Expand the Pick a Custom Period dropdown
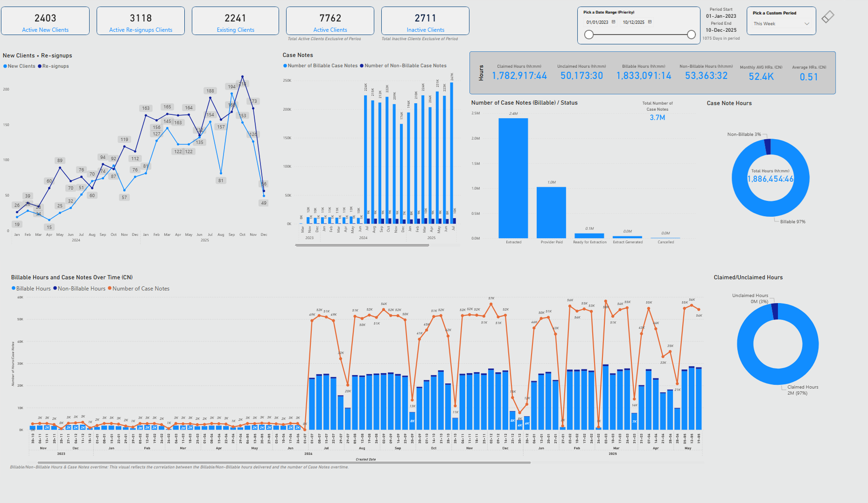Viewport: 868px width, 503px height. (781, 24)
